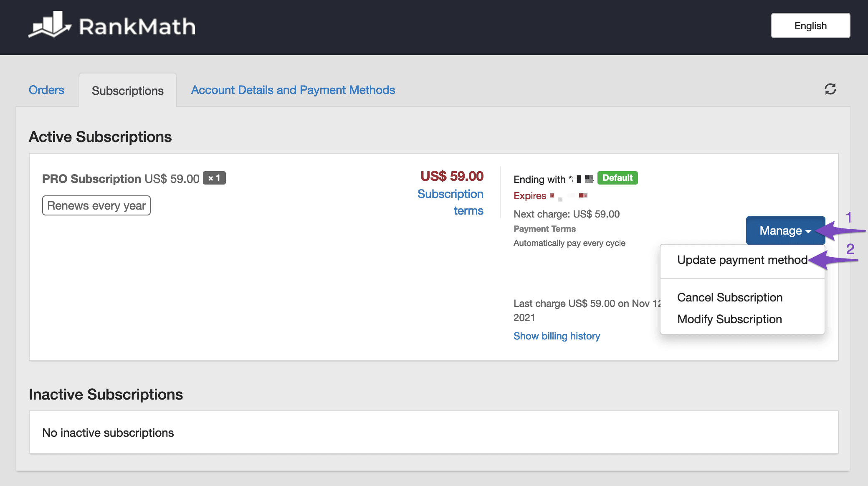
Task: Expand the Manage dropdown button
Action: tap(785, 230)
